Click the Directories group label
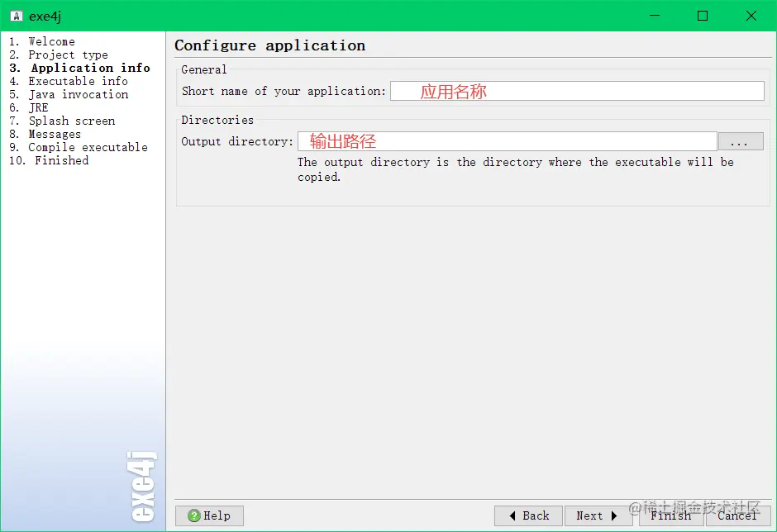 (x=217, y=120)
